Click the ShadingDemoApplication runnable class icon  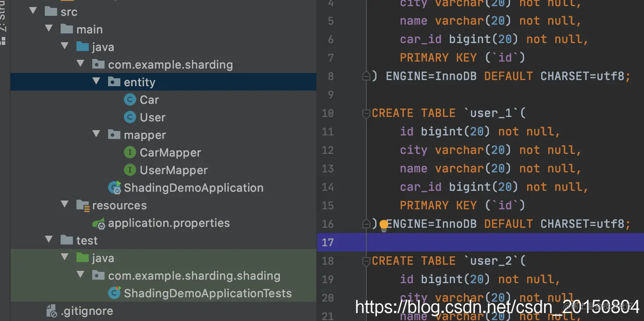pyautogui.click(x=114, y=188)
